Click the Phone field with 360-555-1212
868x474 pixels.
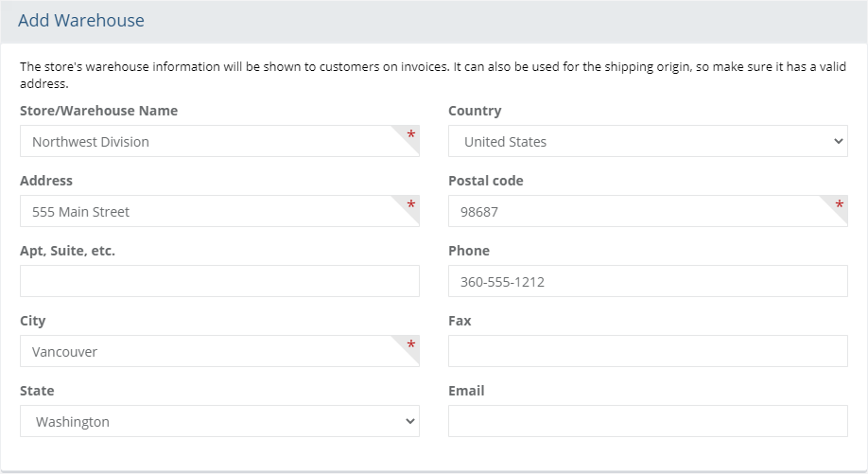click(x=648, y=281)
